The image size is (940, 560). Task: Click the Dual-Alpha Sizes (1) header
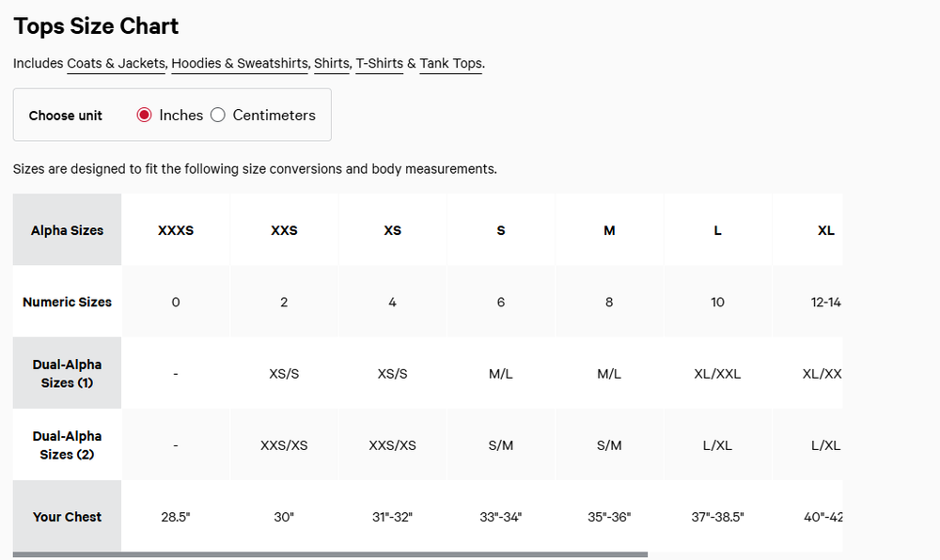[x=67, y=373]
